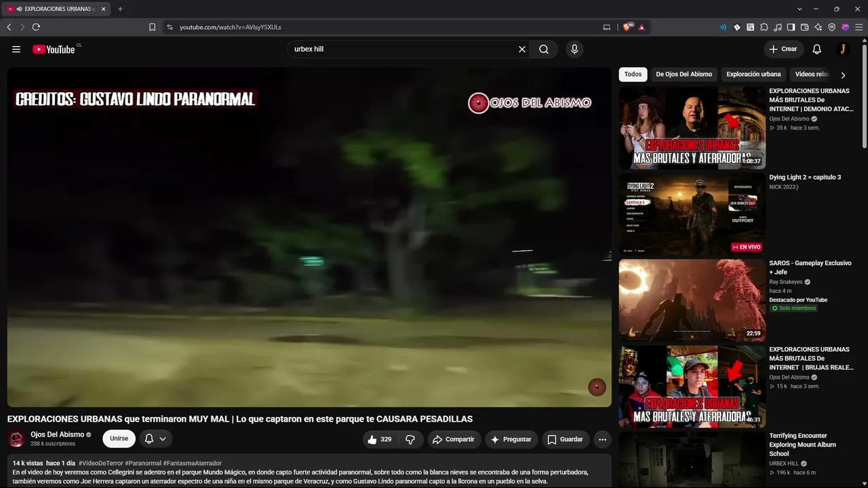Click the browser address bar URL
Screen dimensions: 868x488
click(231, 27)
